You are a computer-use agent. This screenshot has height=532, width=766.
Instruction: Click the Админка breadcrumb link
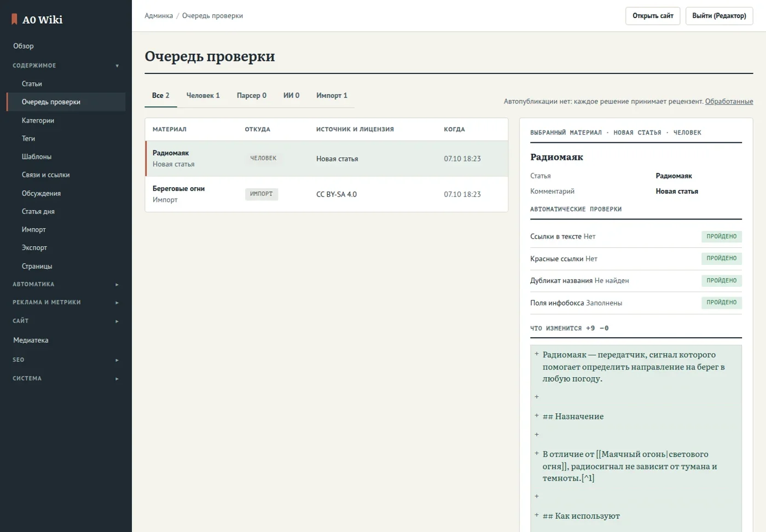(x=159, y=16)
